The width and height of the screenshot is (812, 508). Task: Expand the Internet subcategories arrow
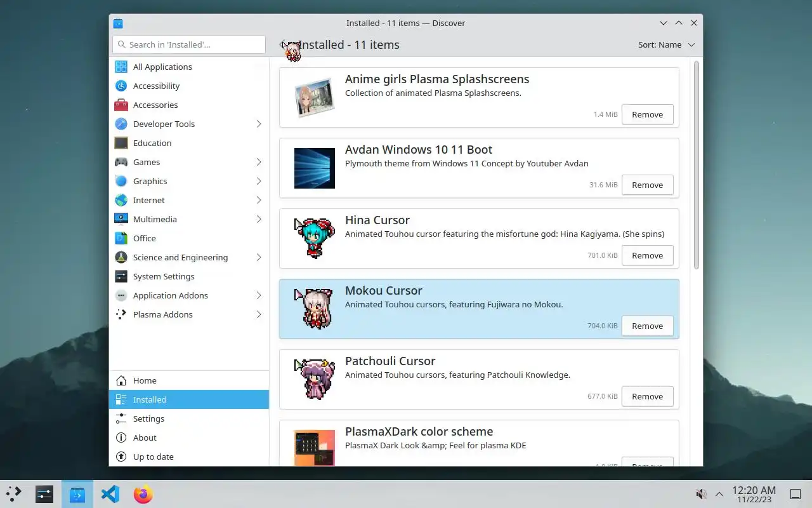pos(259,200)
